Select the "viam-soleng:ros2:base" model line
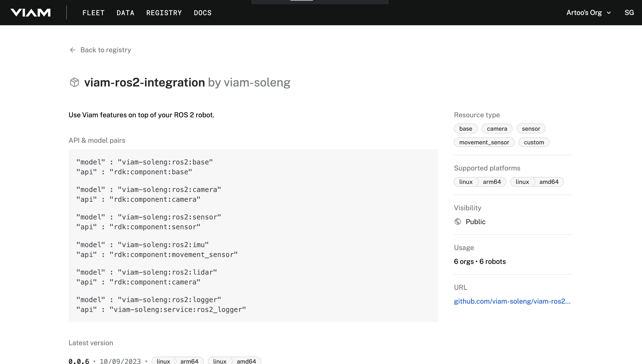This screenshot has height=364, width=642. pyautogui.click(x=145, y=162)
